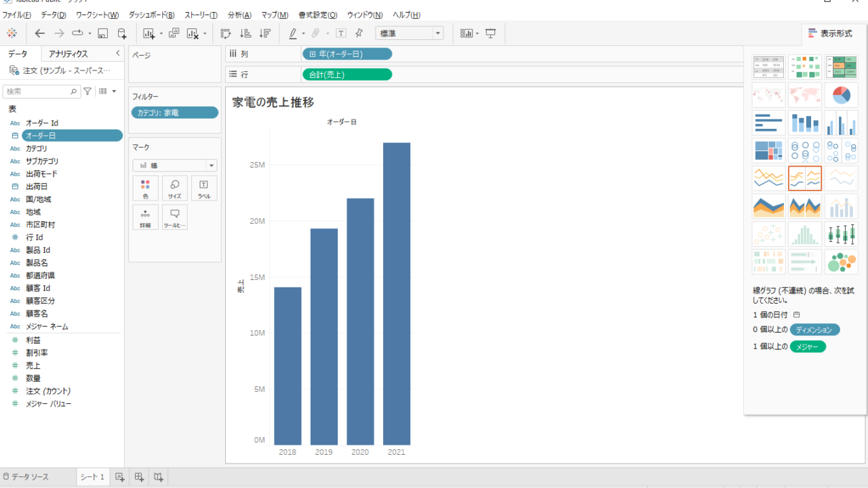Select the シート 1 sheet tab
This screenshot has height=488, width=868.
tap(92, 477)
